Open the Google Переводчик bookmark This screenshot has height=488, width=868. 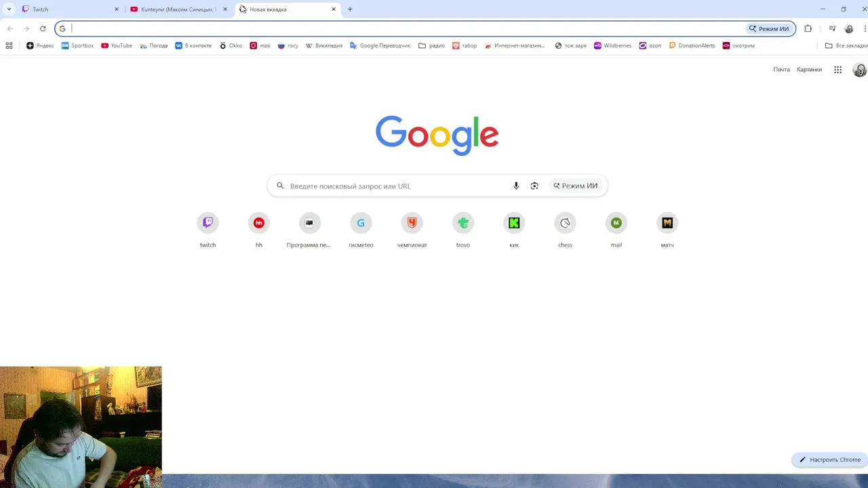[x=380, y=45]
